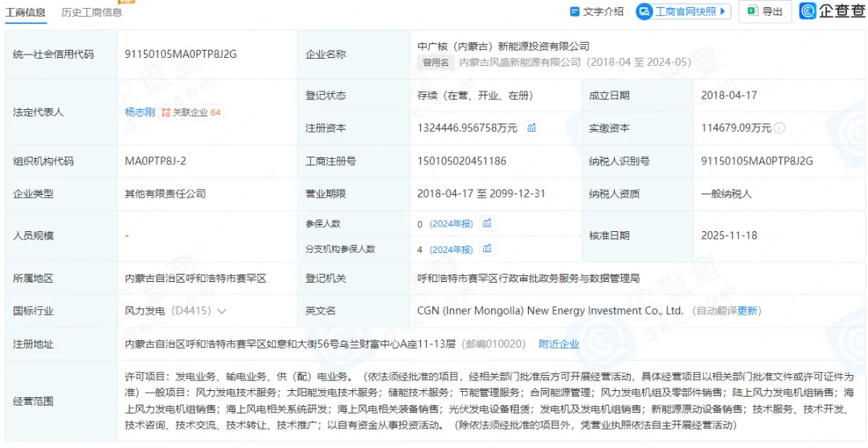
Task: Expand the 风力发电 D4415 industry dropdown
Action: (222, 312)
